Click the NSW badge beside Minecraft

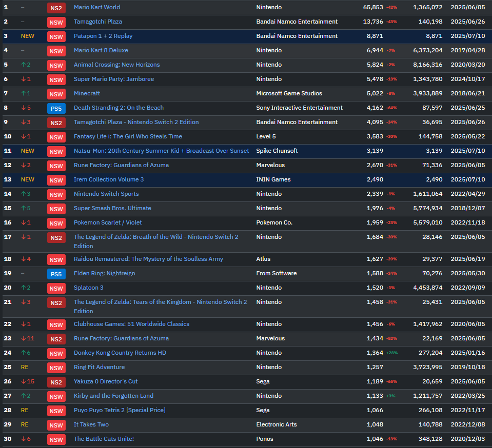click(56, 94)
